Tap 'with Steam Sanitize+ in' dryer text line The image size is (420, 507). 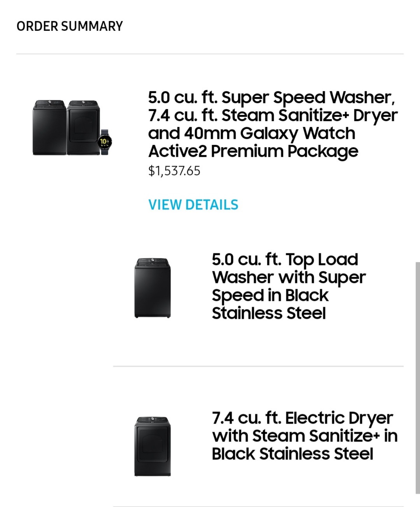point(305,436)
